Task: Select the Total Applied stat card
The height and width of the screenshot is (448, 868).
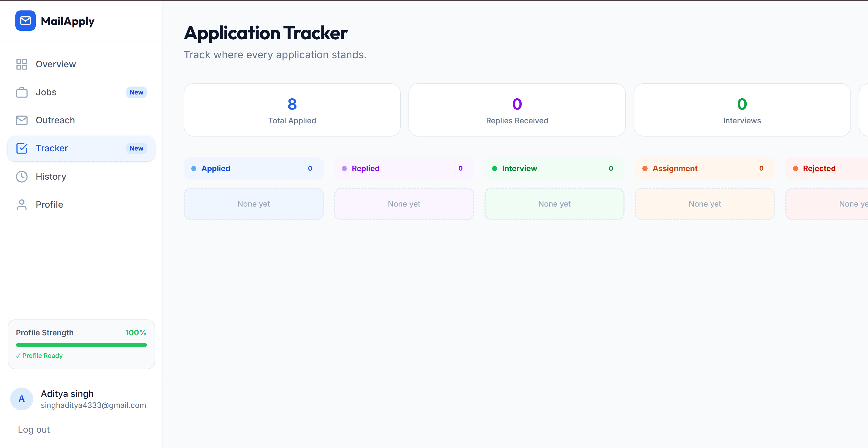Action: pos(292,110)
